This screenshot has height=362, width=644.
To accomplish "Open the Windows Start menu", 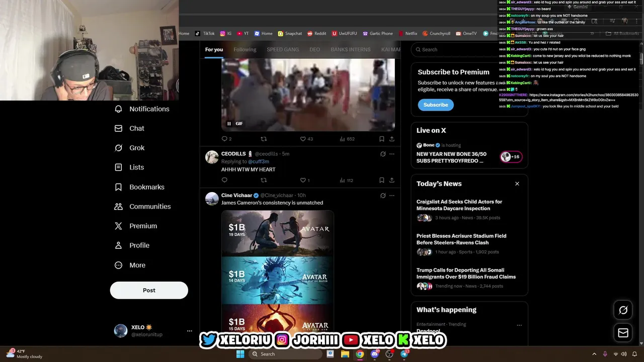I will coord(240,354).
